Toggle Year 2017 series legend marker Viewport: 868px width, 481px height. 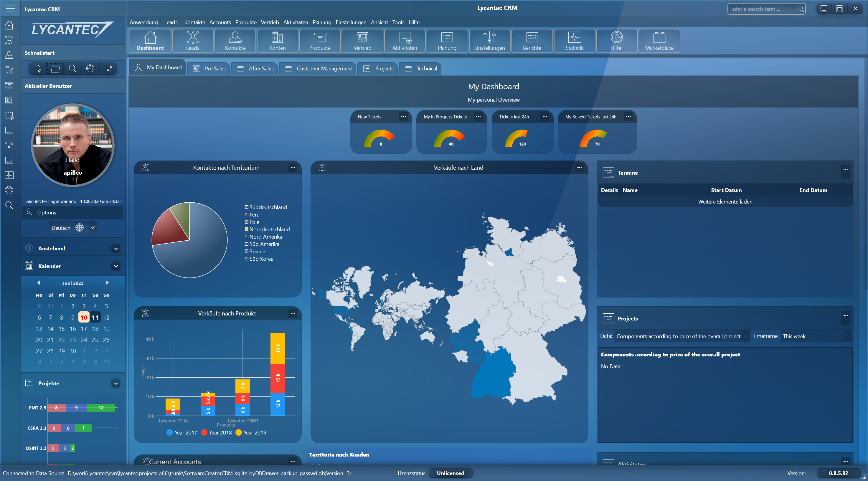coord(170,432)
